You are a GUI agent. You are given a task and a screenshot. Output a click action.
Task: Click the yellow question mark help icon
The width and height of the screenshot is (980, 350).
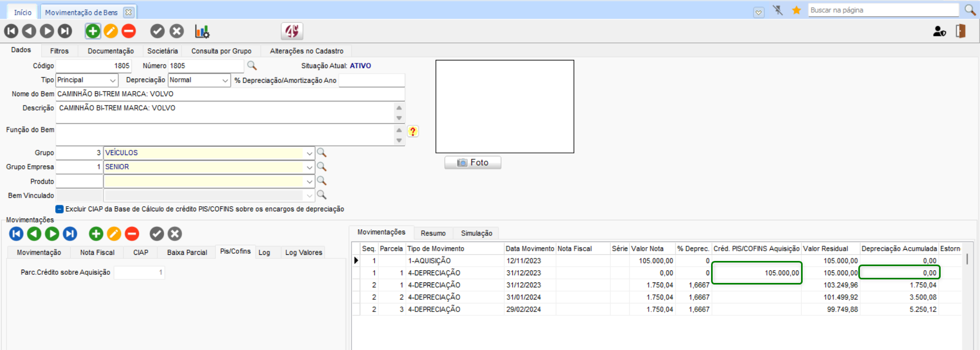point(413,132)
